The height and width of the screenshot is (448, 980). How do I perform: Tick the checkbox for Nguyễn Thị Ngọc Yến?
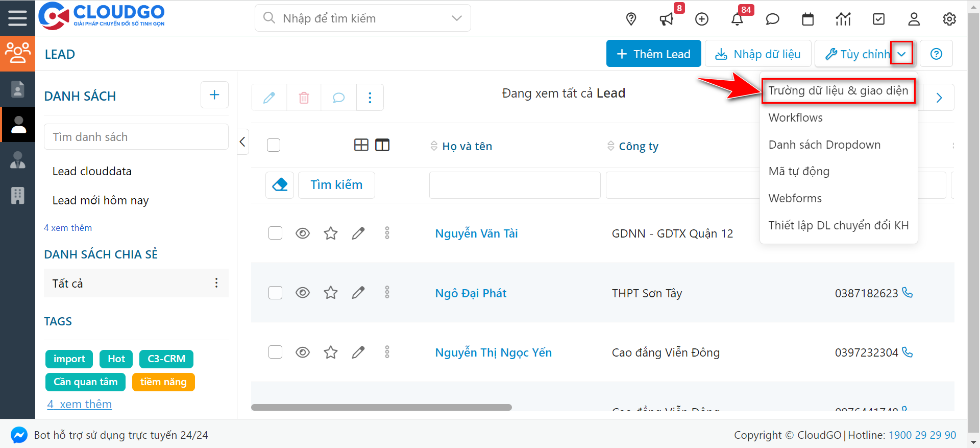click(x=275, y=352)
